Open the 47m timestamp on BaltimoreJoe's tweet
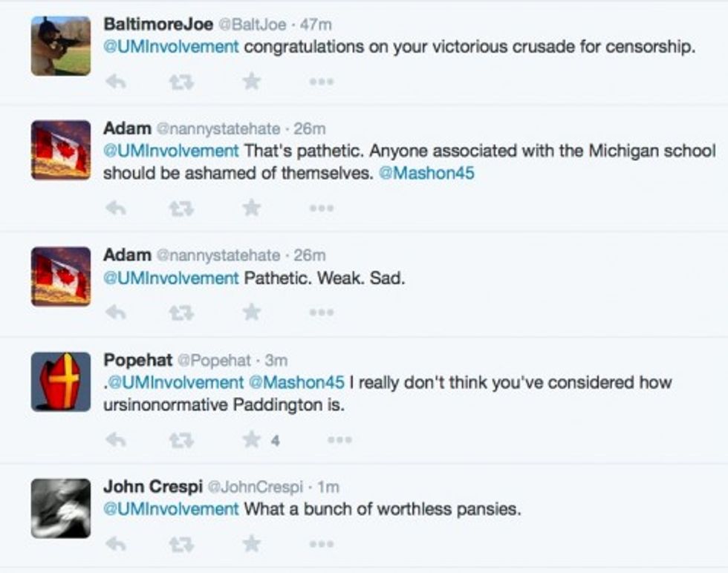Image resolution: width=728 pixels, height=573 pixels. point(313,24)
